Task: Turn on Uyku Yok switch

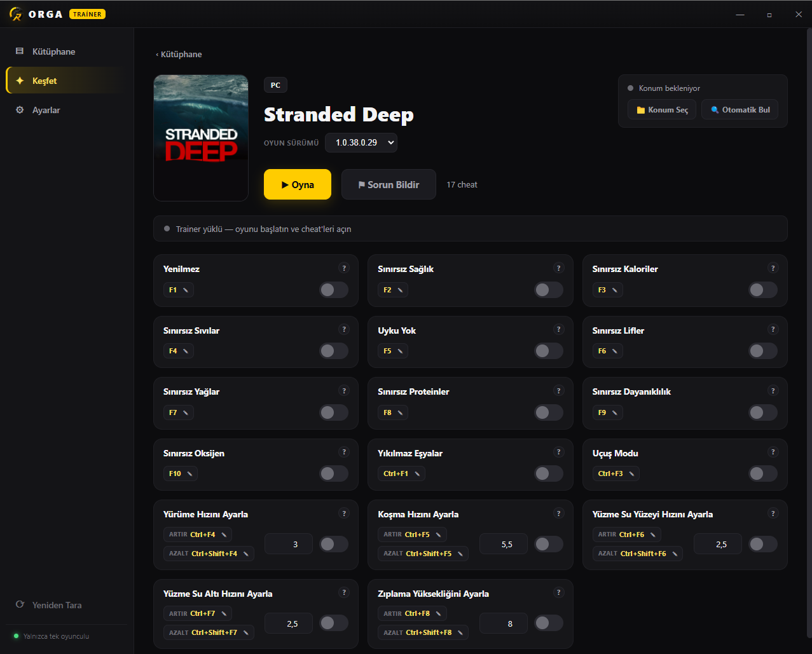Action: pos(549,351)
